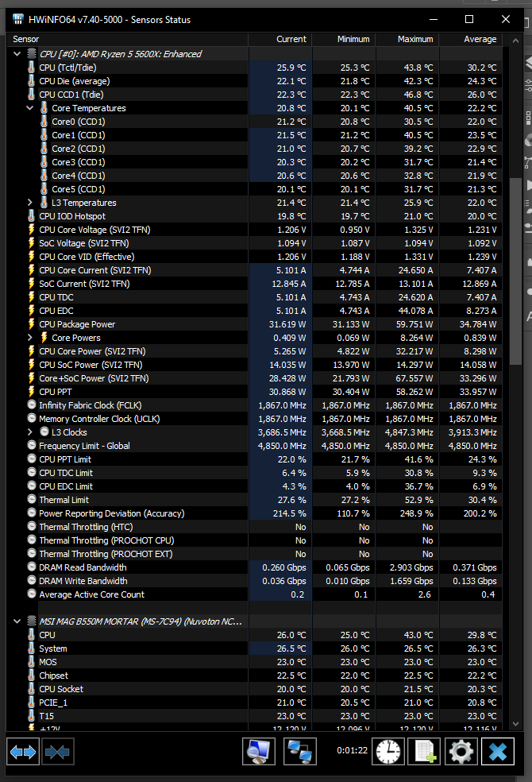Expand the L3 Clocks node

click(x=30, y=432)
